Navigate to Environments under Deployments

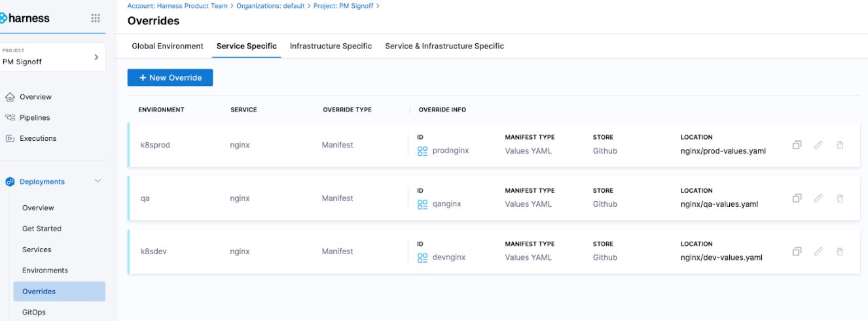[45, 271]
